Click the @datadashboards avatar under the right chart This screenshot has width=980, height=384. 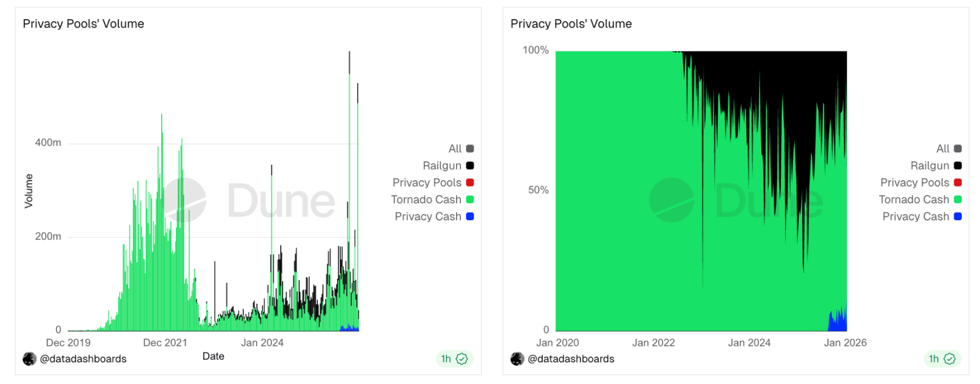pyautogui.click(x=518, y=359)
